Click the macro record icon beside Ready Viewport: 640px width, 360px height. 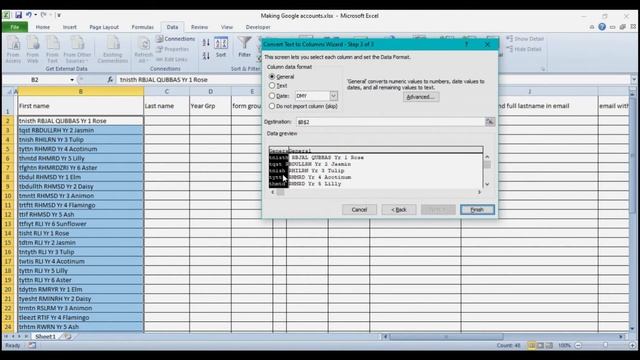coord(32,345)
